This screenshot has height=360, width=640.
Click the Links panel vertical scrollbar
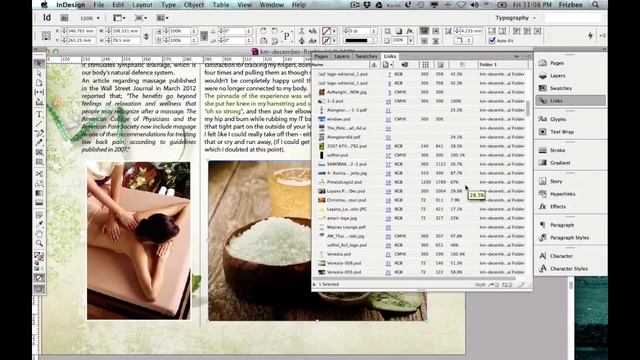pos(527,108)
